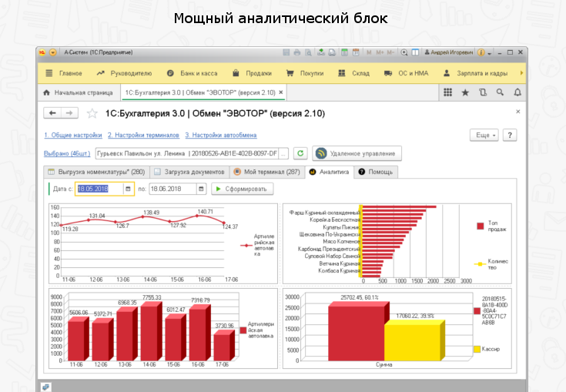566x392 pixels.
Task: Click the history icon in the toolbar
Action: click(x=483, y=92)
